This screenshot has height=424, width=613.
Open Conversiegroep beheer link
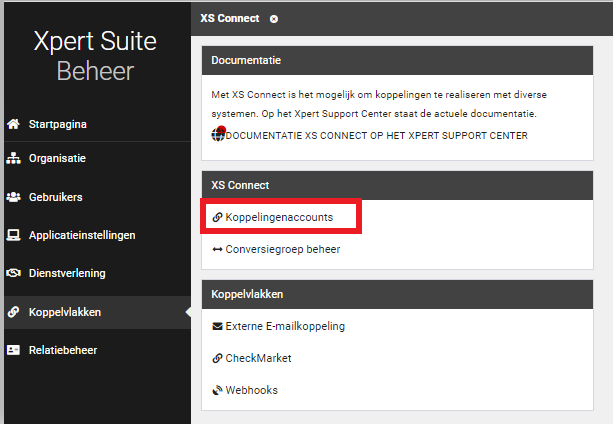point(282,249)
